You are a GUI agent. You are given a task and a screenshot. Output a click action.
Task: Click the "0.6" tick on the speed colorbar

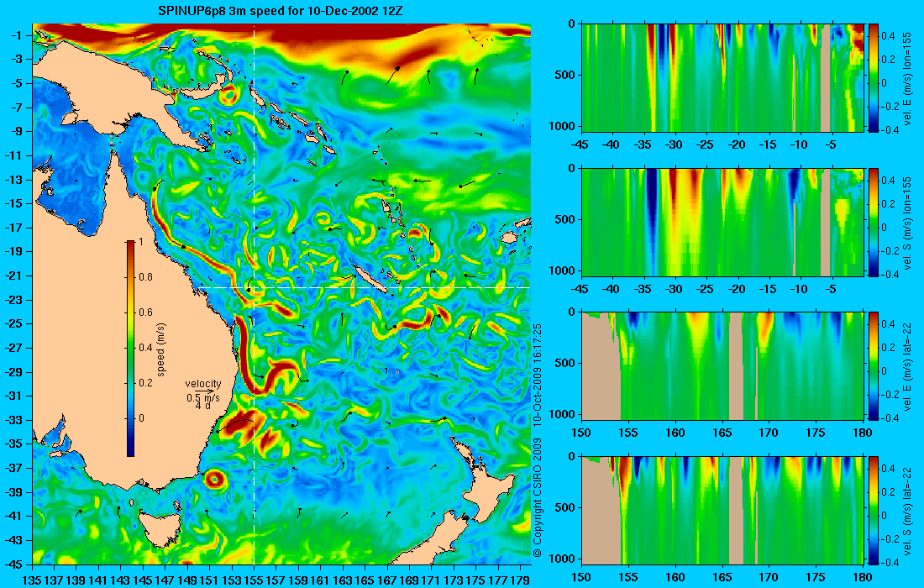145,312
